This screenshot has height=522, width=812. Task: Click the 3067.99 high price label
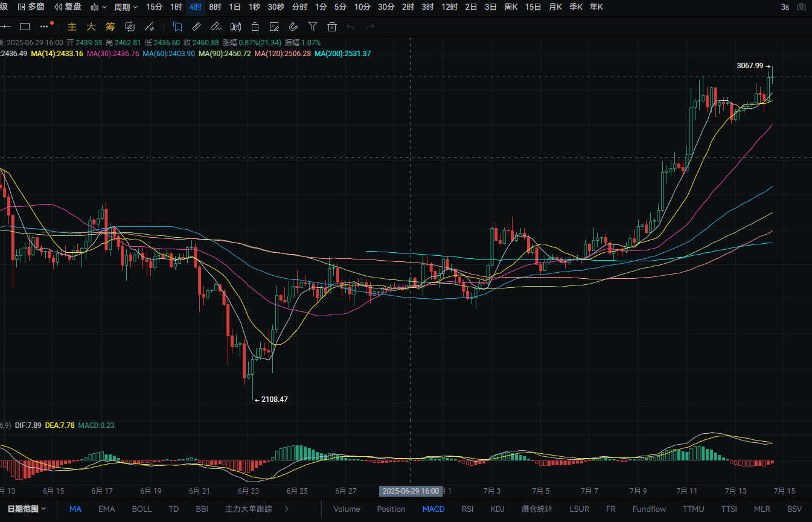point(750,66)
